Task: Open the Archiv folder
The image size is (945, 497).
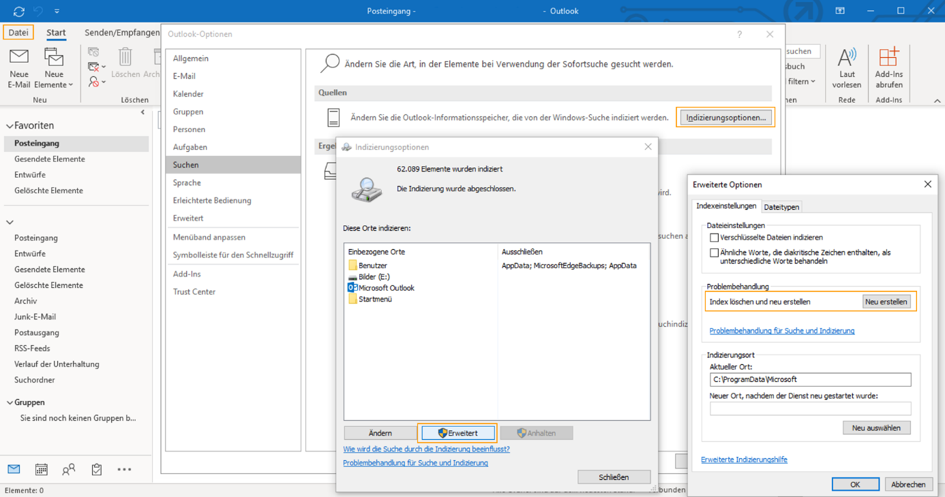Action: point(25,301)
